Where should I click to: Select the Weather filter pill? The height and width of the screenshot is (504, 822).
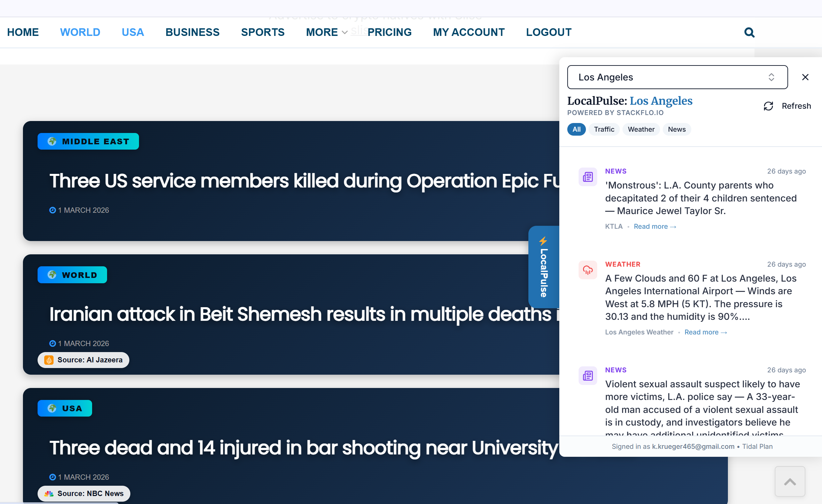[641, 129]
